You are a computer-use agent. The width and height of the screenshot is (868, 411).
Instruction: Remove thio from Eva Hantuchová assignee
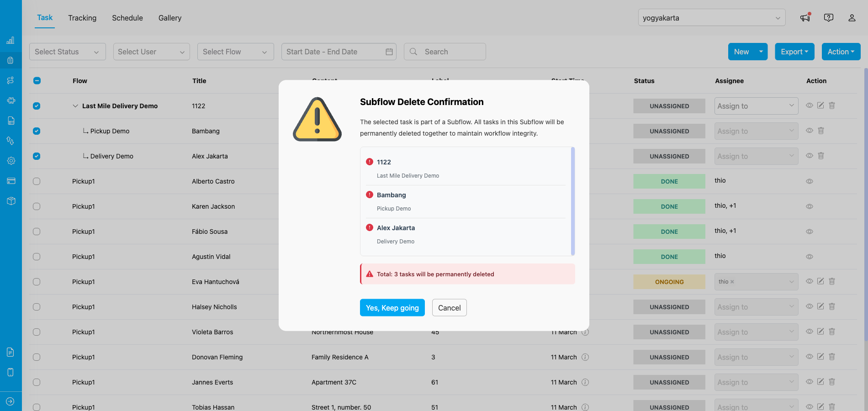click(x=732, y=282)
